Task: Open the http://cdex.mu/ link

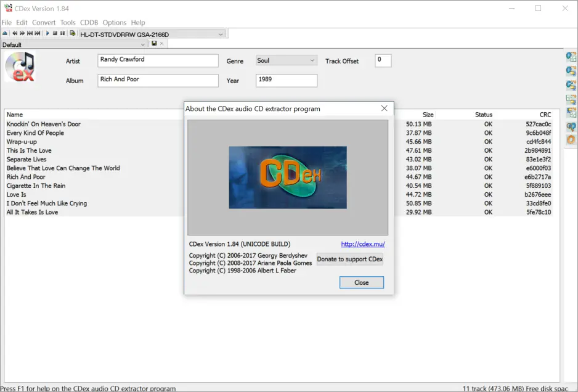Action: click(363, 244)
